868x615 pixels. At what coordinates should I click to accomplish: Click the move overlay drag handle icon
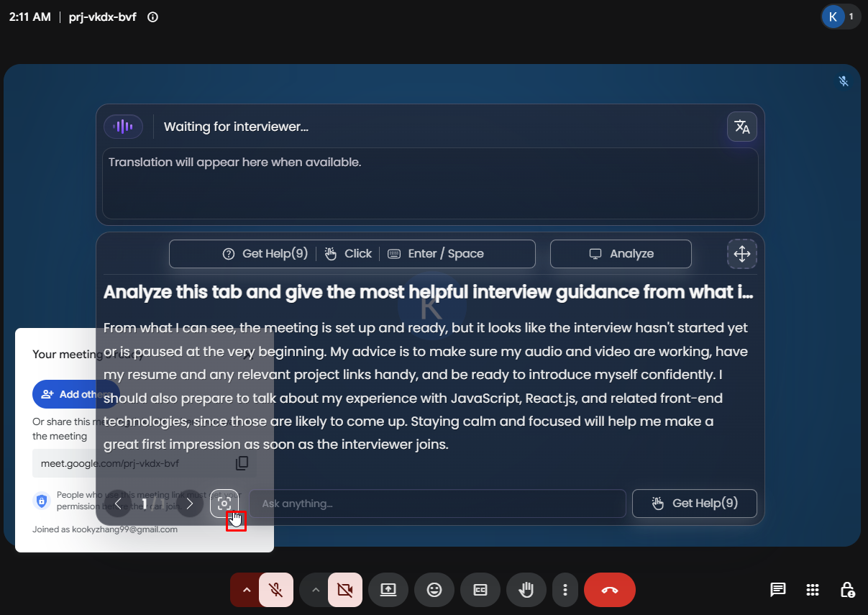741,254
